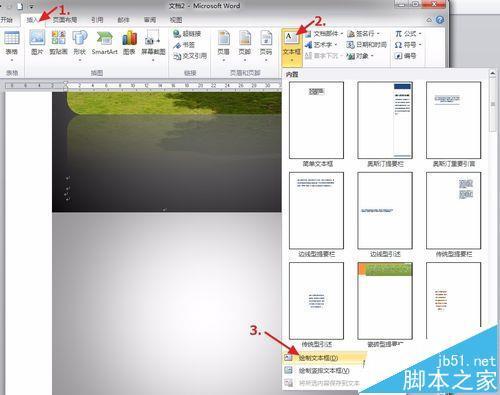Insert a number with 编号
The width and height of the screenshot is (500, 395).
click(405, 56)
